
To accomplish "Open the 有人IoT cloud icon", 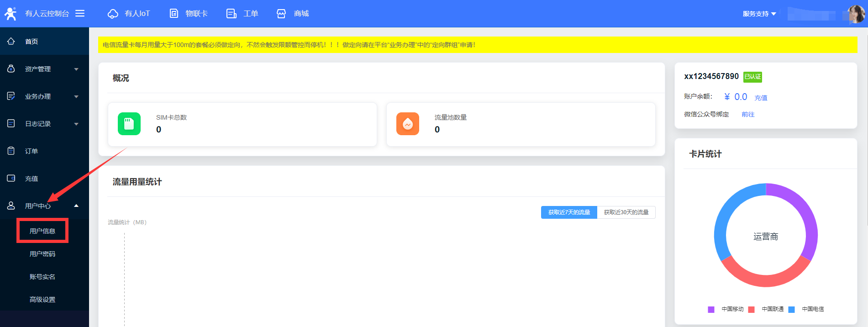I will coord(113,14).
